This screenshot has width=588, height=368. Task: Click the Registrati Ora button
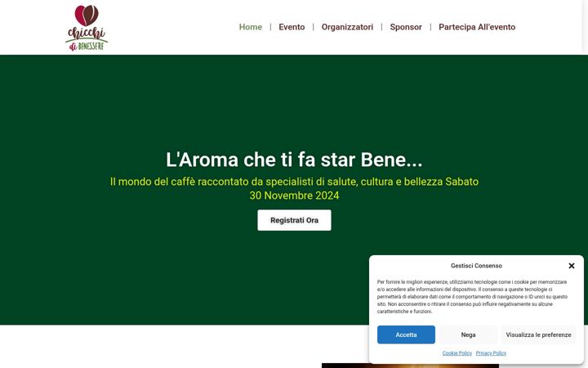294,220
